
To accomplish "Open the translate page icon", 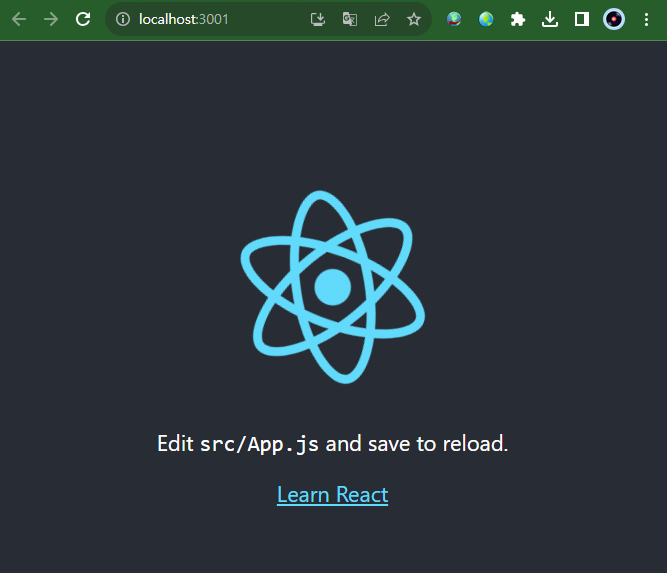I will click(x=350, y=19).
